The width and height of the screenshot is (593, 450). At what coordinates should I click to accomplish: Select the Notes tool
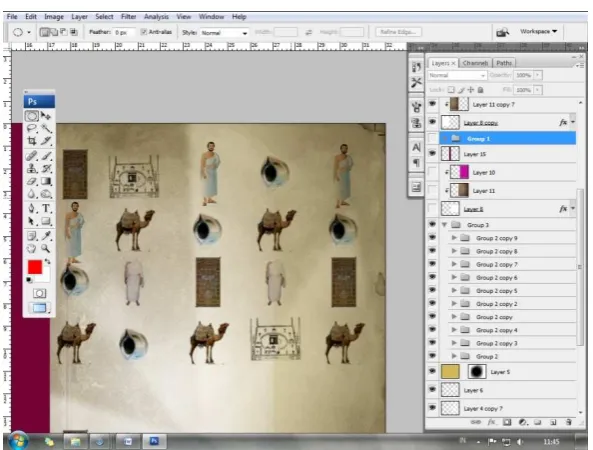tap(31, 236)
